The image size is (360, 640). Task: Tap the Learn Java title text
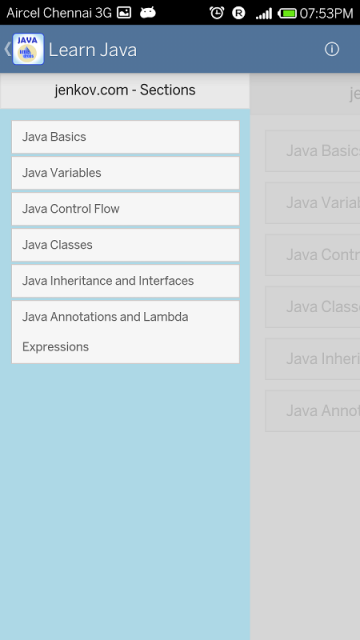point(93,50)
